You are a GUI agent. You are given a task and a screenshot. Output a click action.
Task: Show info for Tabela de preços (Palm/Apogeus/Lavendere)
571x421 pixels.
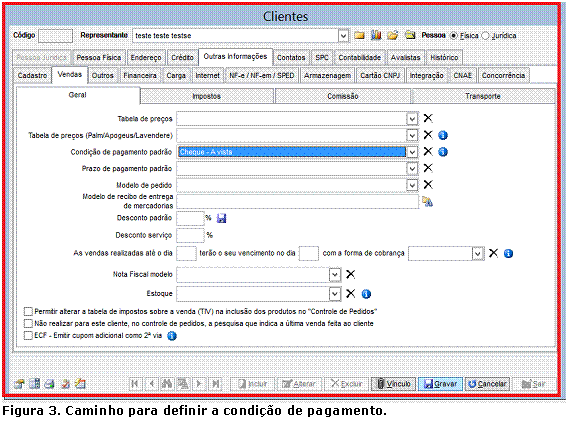(x=443, y=135)
